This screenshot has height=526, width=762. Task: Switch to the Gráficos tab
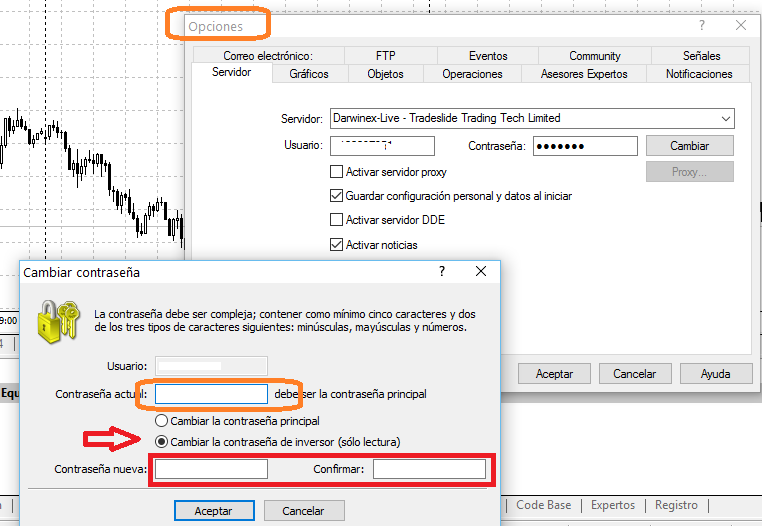click(309, 74)
